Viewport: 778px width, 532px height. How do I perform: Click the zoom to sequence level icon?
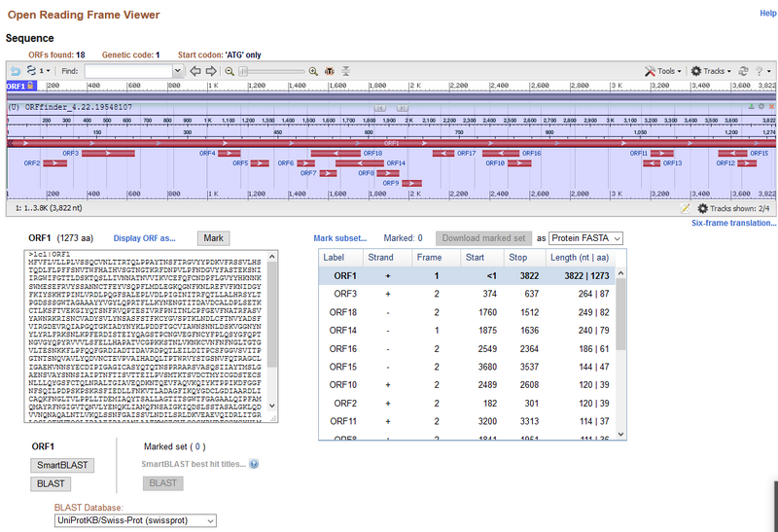point(331,71)
